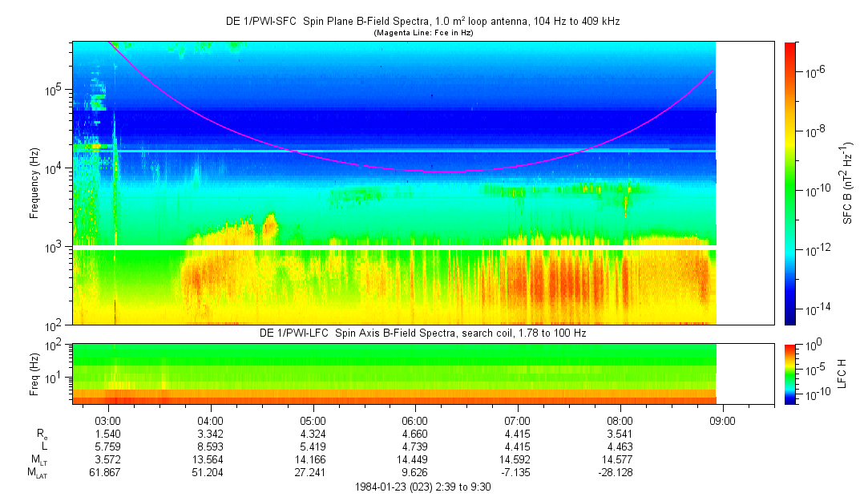Image resolution: width=868 pixels, height=497 pixels.
Task: Click the 05:00 time axis tick label
Action: (313, 420)
